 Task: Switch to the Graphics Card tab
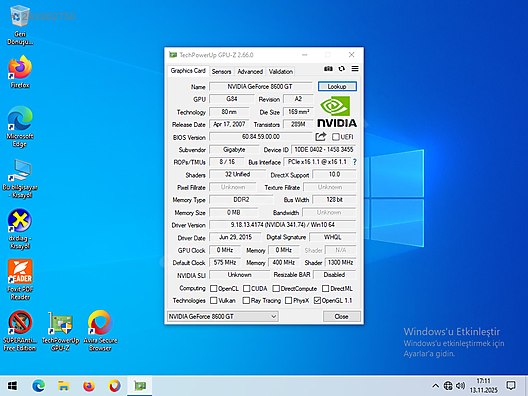point(188,71)
